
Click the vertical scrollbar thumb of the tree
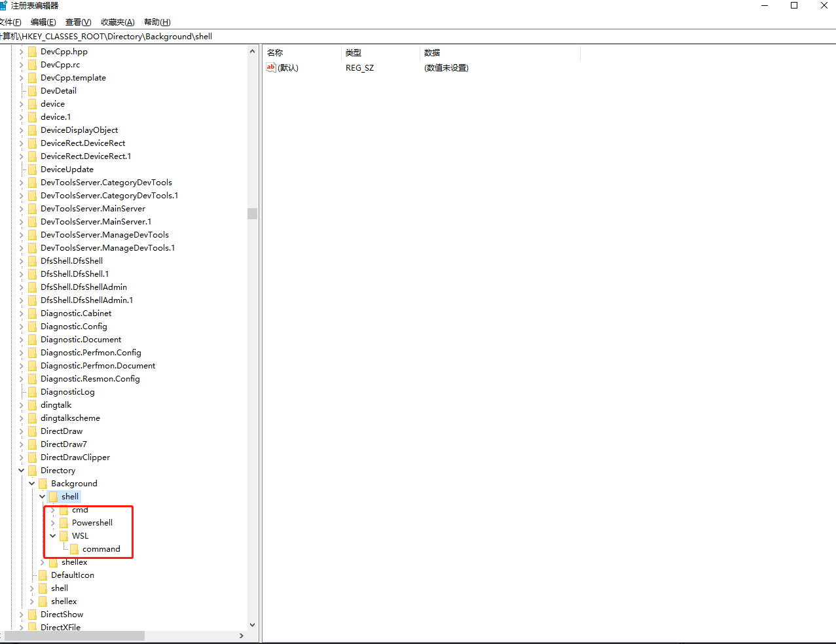tap(252, 213)
